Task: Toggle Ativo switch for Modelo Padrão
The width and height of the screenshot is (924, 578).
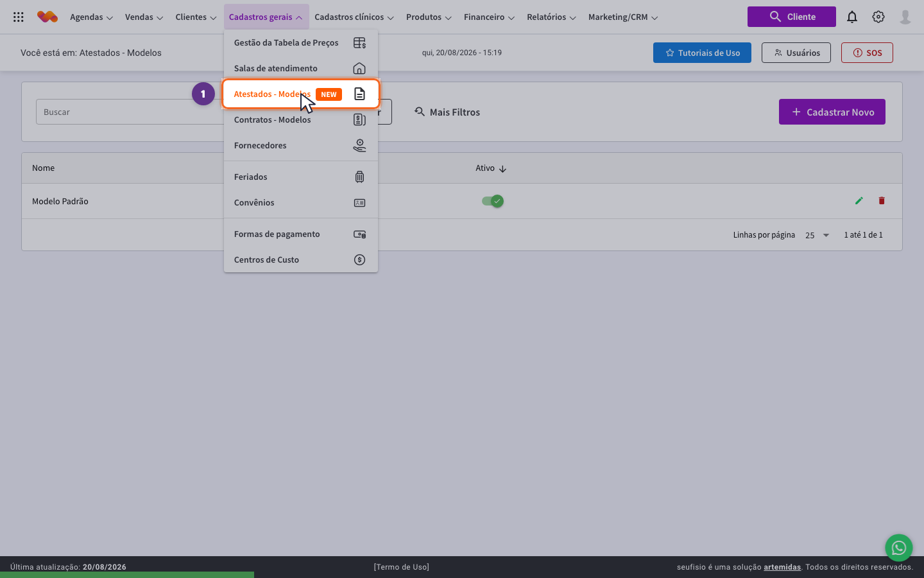Action: (493, 201)
